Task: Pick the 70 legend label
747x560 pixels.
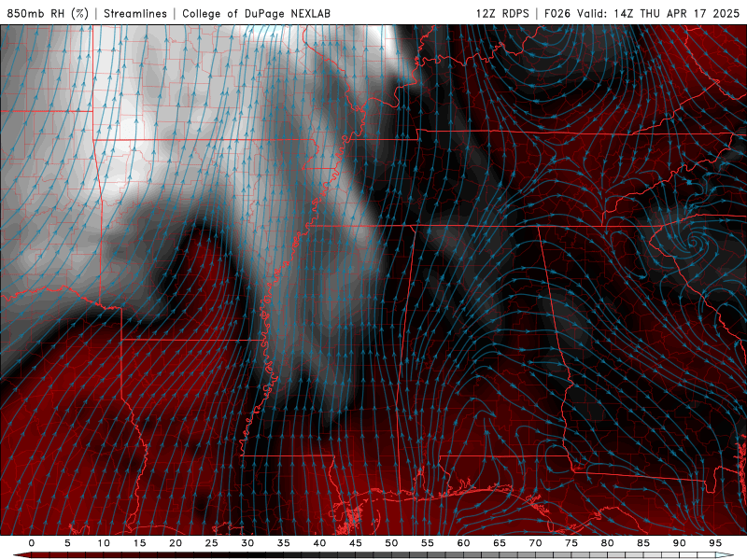Action: point(535,543)
